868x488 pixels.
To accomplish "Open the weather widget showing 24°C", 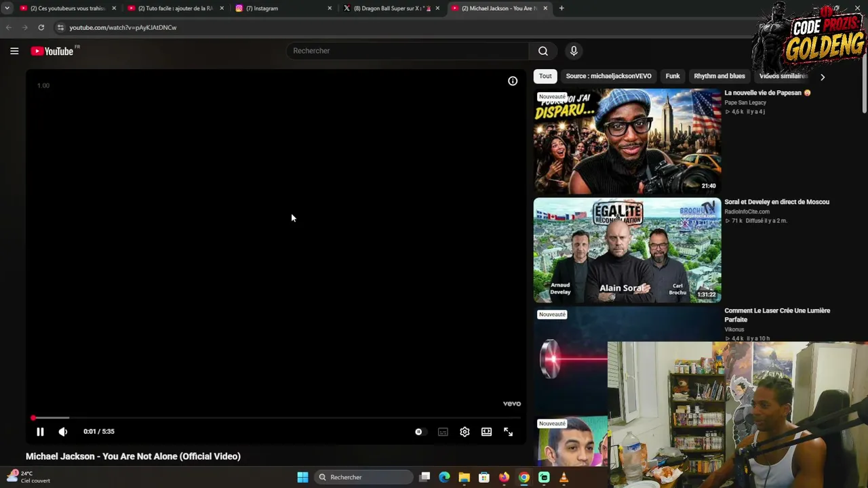I will click(x=27, y=477).
